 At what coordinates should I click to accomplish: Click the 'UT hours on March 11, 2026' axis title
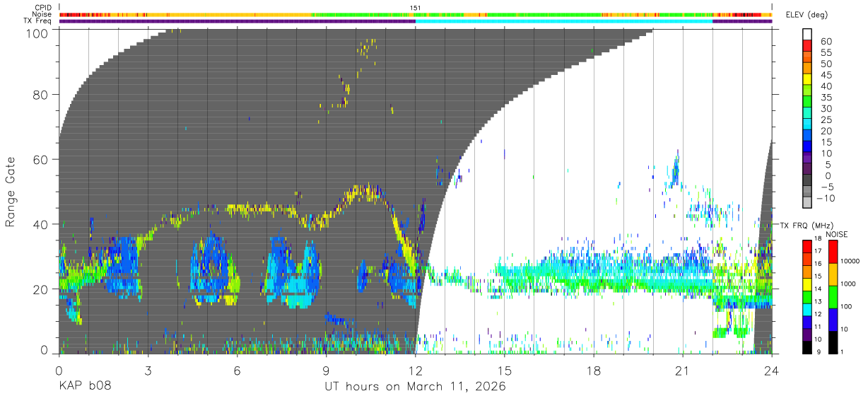tap(416, 388)
